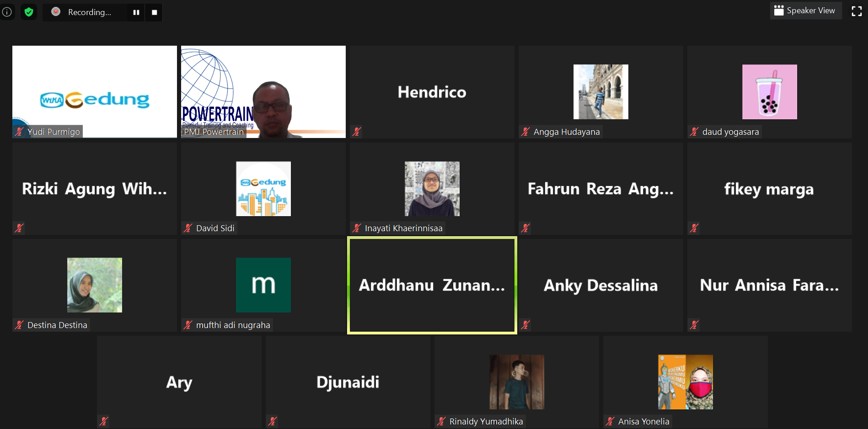Switch to Speaker View
This screenshot has width=868, height=429.
coord(805,11)
